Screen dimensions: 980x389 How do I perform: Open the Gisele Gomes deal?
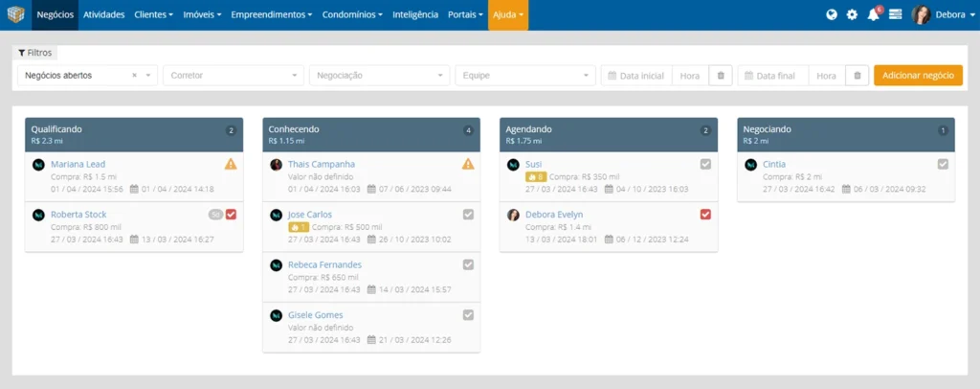tap(316, 315)
